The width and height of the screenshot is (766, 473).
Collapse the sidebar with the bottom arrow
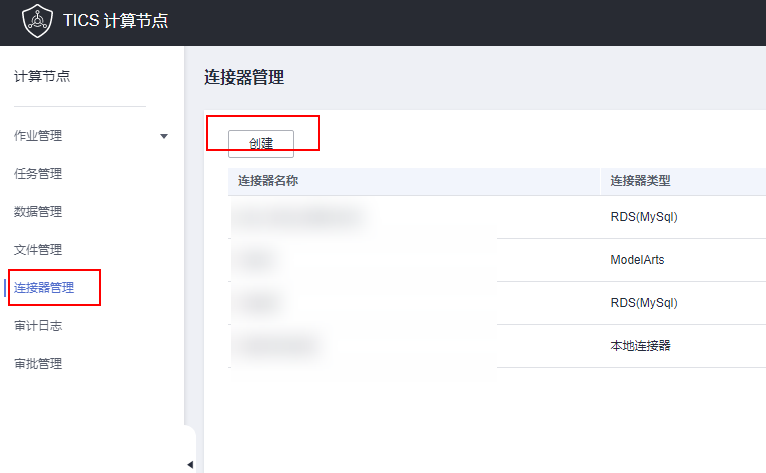pos(190,464)
